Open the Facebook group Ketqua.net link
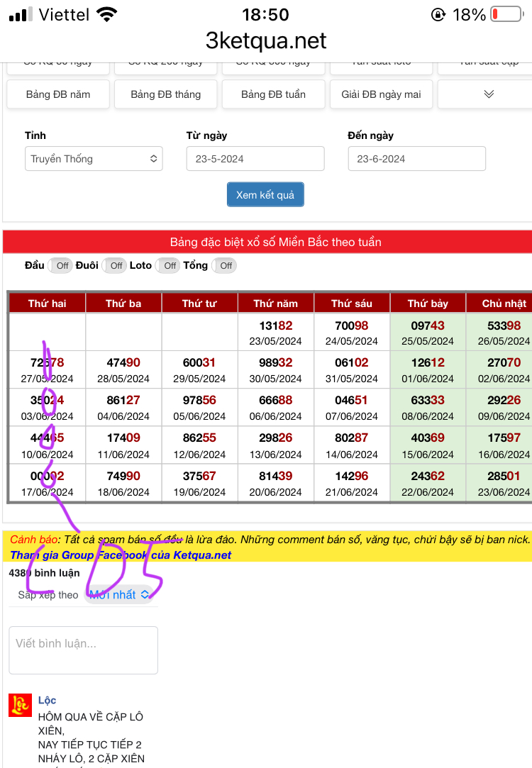The width and height of the screenshot is (532, 768). [121, 555]
